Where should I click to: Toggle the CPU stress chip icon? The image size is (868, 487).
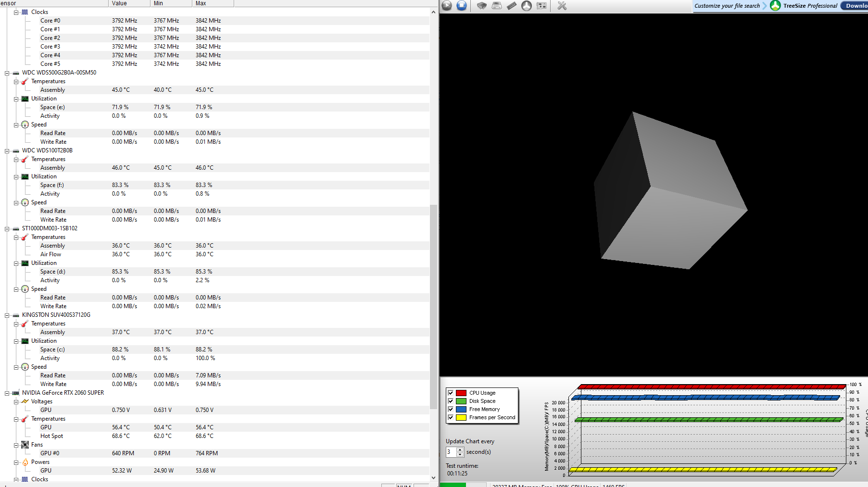click(x=481, y=6)
